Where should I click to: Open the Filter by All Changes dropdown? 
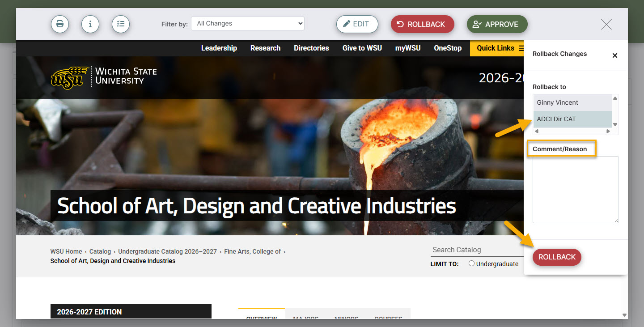[x=248, y=24]
